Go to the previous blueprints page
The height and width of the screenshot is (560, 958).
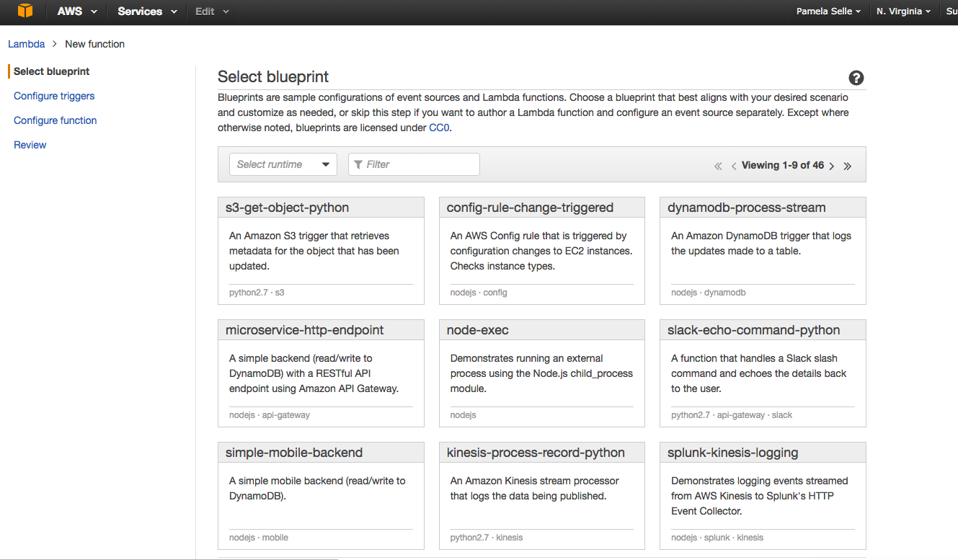click(x=734, y=166)
